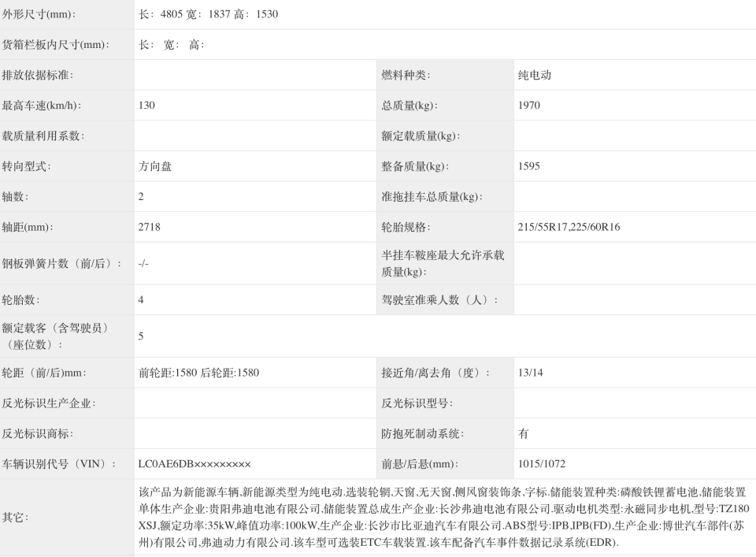Click the 前悬/后悬(mm) label

pyautogui.click(x=420, y=464)
